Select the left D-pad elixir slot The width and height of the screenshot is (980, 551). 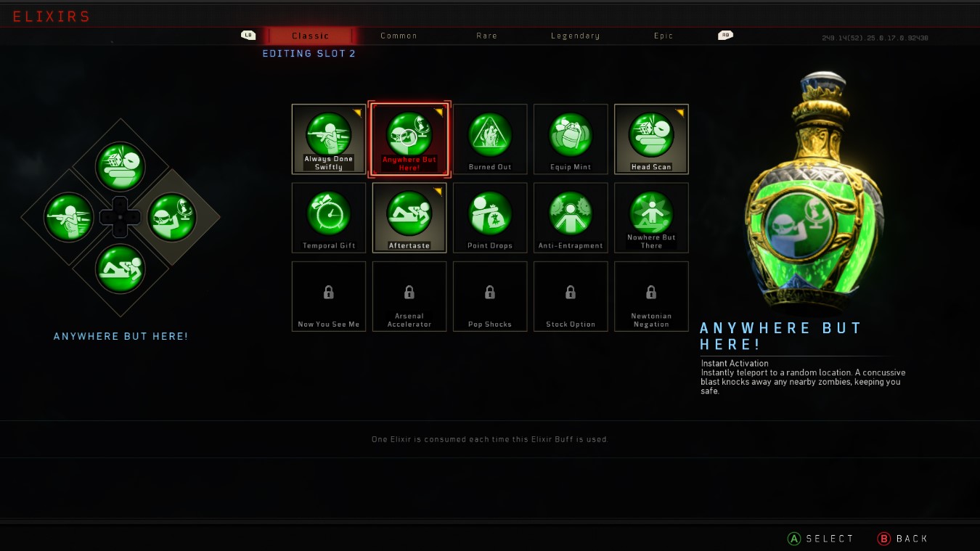click(68, 218)
